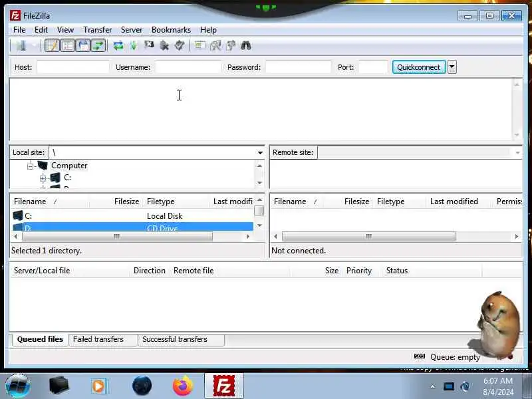Open the Help menu
The width and height of the screenshot is (532, 399).
coord(208,30)
